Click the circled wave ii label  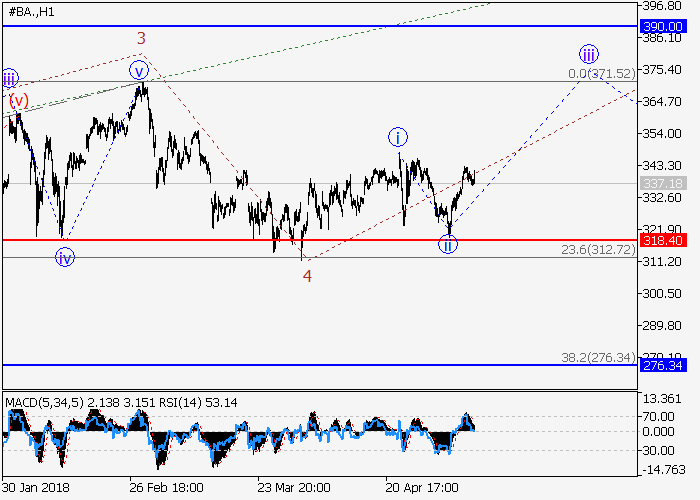(448, 244)
